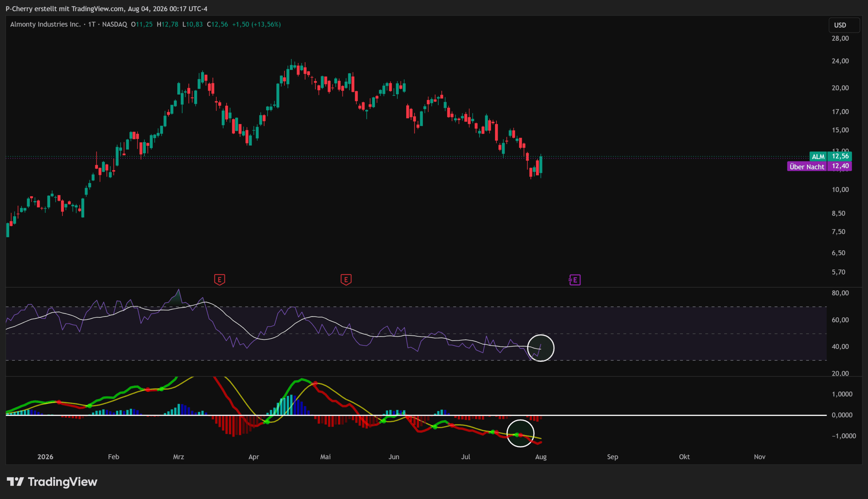Click the Sep label on the time axis
The image size is (868, 499).
(x=612, y=457)
